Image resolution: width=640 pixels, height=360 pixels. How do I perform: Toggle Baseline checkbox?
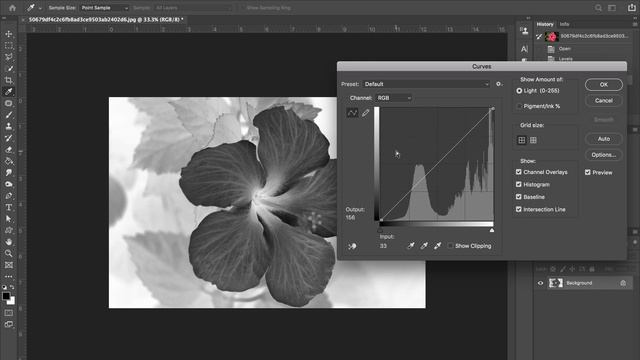[x=519, y=197]
